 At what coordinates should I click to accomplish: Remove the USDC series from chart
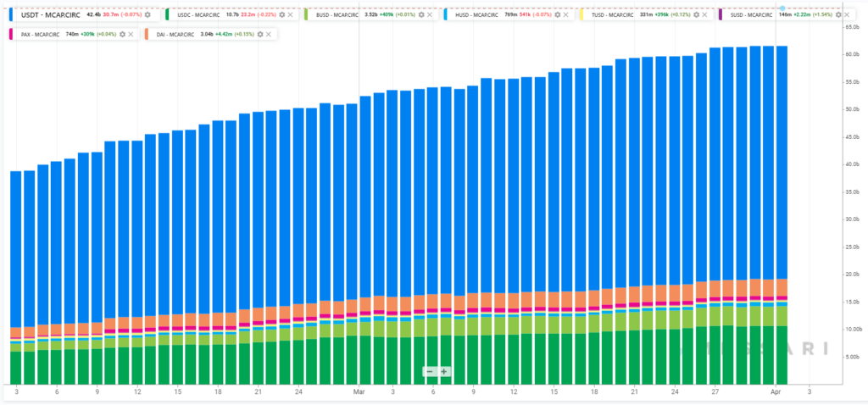[x=292, y=14]
